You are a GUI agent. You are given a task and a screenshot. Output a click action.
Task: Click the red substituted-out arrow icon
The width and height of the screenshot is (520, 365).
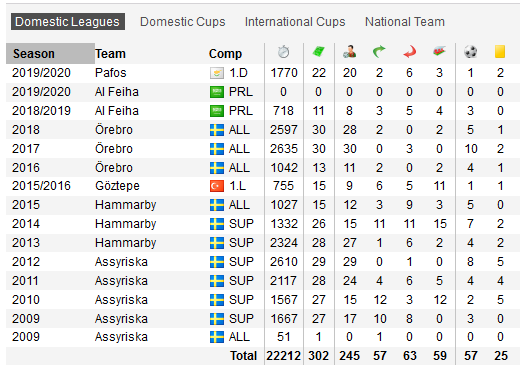pos(410,52)
